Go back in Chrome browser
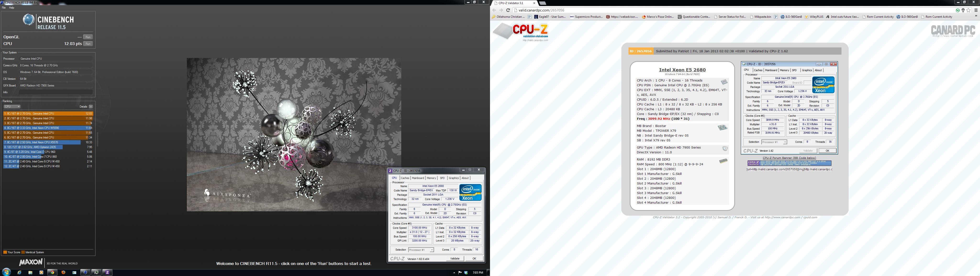Viewport: 980px width, 276px height. click(x=494, y=10)
